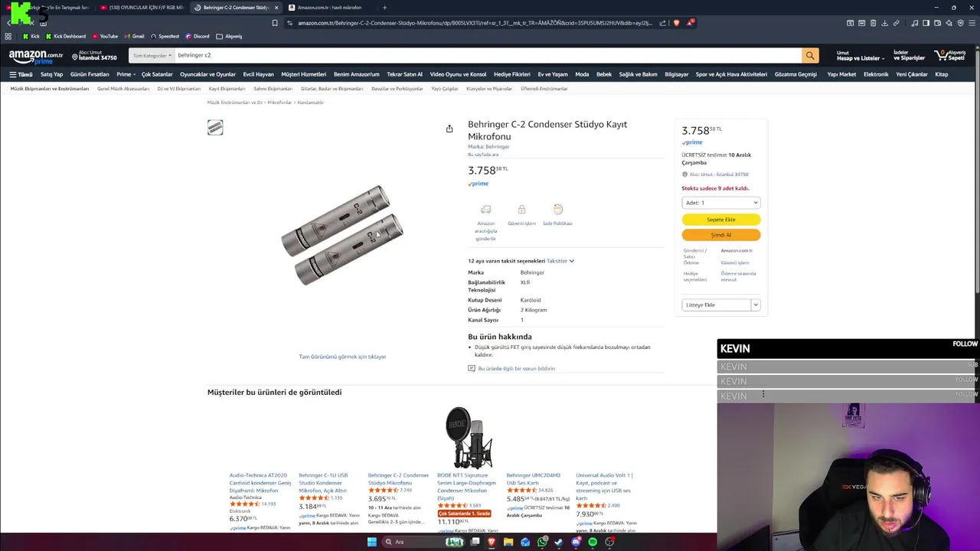Open Brave downloads icon in toolbar
The image size is (980, 551).
[x=884, y=23]
